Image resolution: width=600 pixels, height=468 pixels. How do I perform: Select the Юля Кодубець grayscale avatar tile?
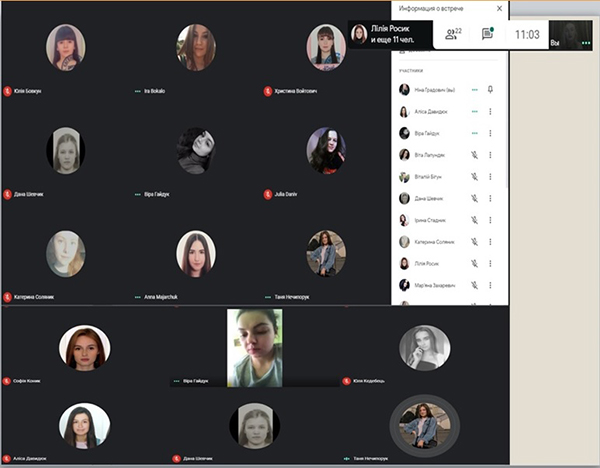tap(425, 348)
